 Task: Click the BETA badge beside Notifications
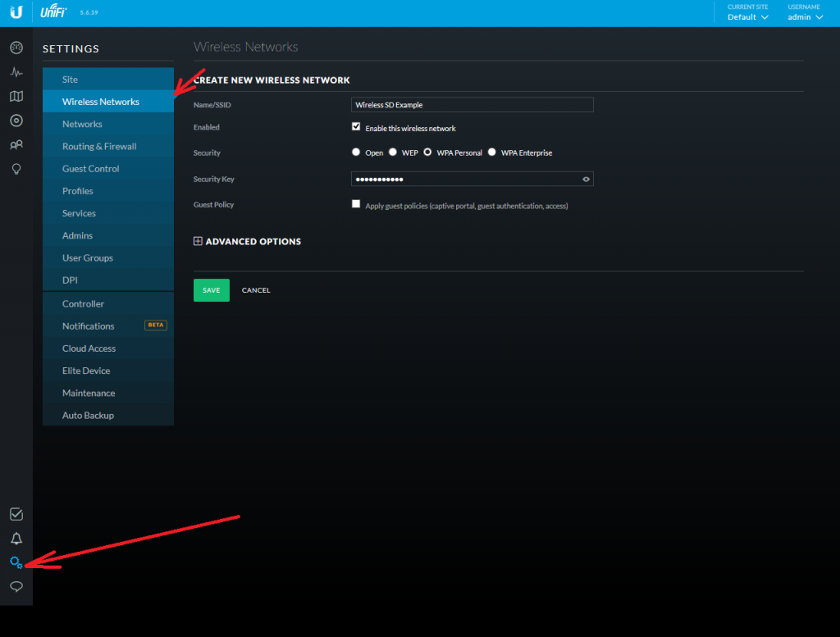click(156, 325)
